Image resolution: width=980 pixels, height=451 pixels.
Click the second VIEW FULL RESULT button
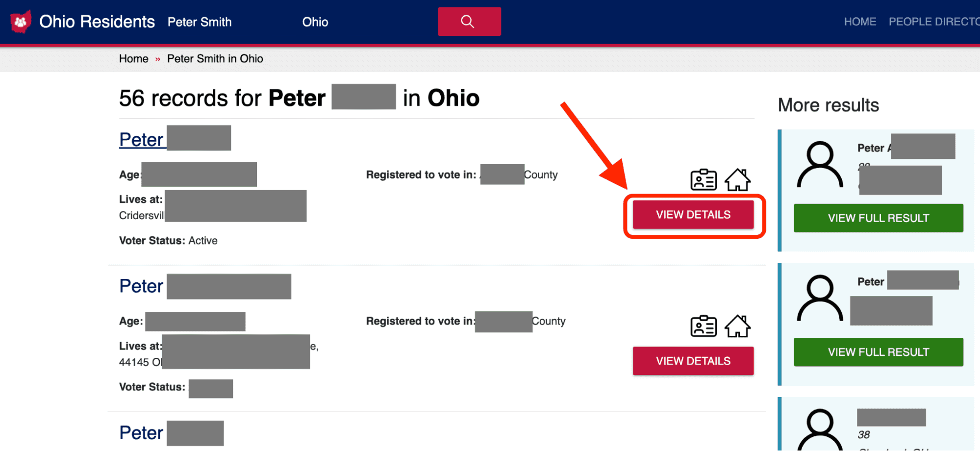[879, 352]
